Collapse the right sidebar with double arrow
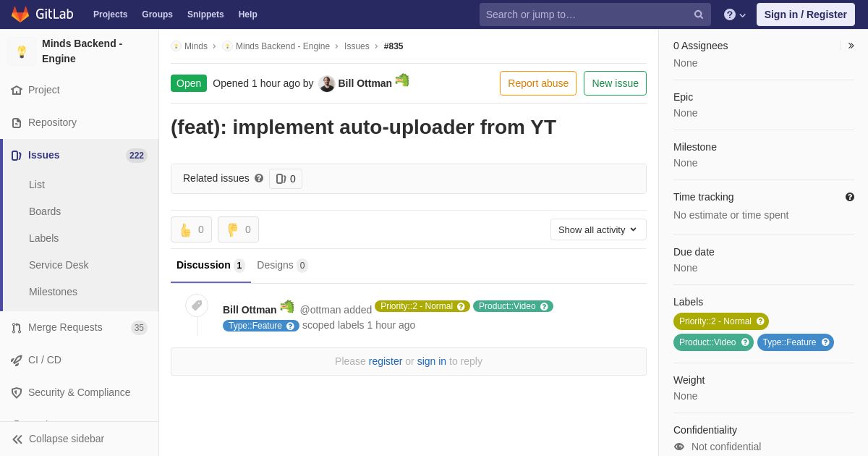This screenshot has height=456, width=868. click(x=851, y=46)
